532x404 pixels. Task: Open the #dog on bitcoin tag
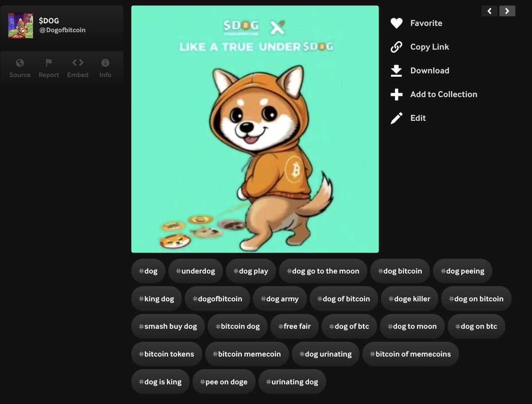point(476,299)
